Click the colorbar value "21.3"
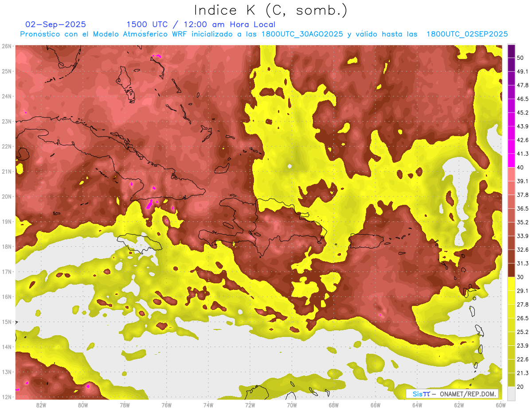 tap(522, 373)
